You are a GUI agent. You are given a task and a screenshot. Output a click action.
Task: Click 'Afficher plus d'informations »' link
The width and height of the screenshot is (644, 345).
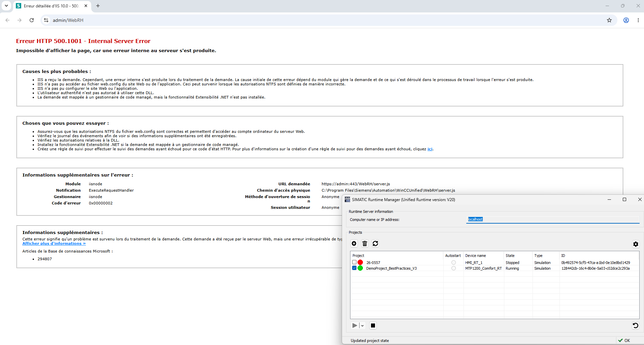(54, 243)
